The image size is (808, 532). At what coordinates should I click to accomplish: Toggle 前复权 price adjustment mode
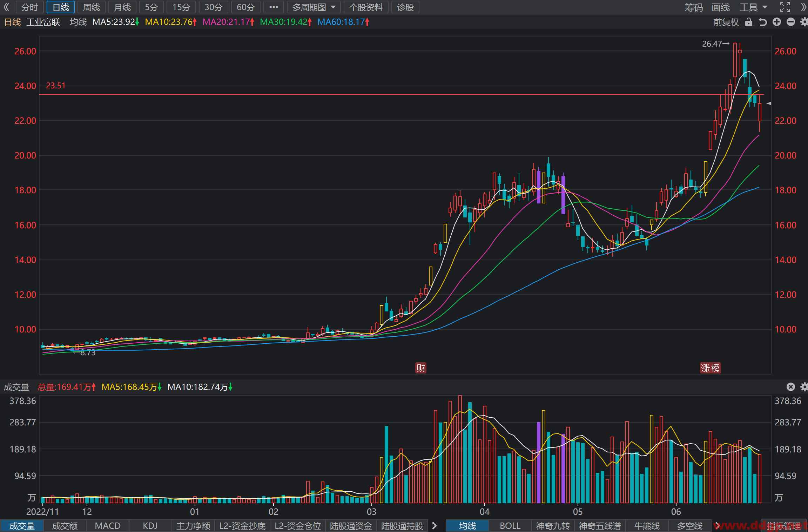click(726, 22)
